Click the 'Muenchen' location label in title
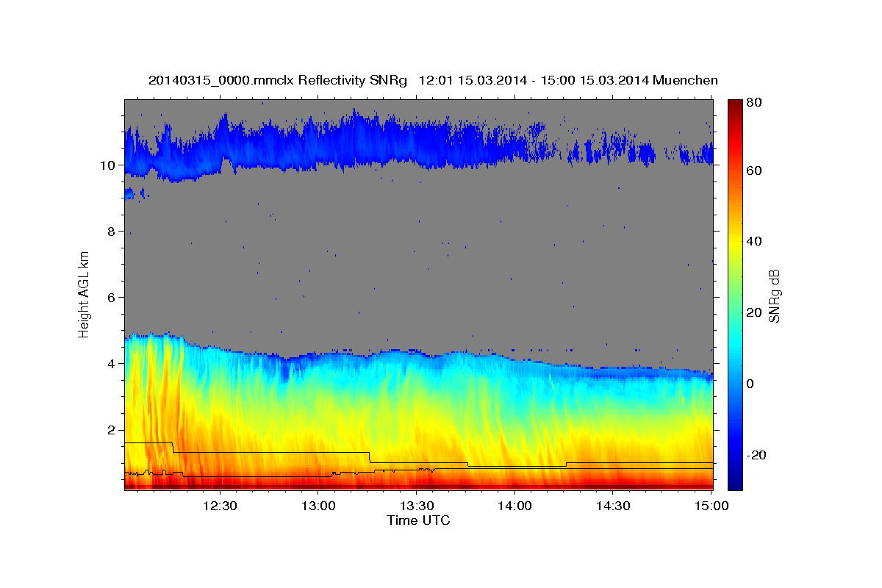Viewport: 882px width, 588px height. [685, 80]
